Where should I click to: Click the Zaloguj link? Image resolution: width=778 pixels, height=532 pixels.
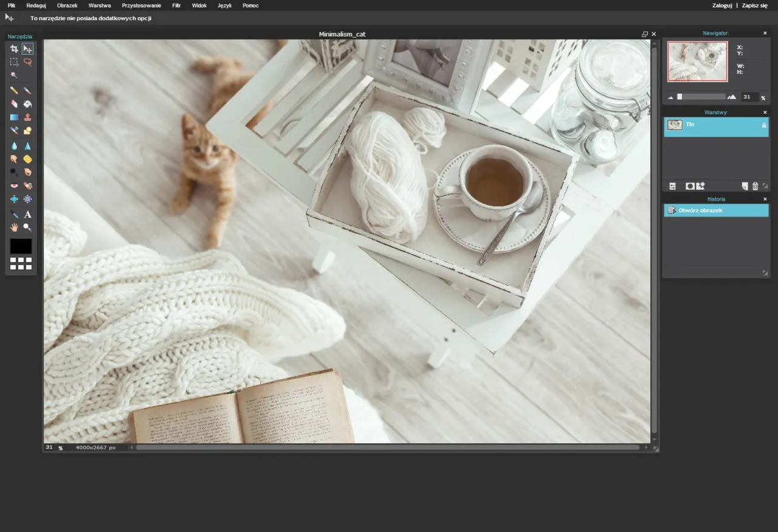(x=722, y=5)
